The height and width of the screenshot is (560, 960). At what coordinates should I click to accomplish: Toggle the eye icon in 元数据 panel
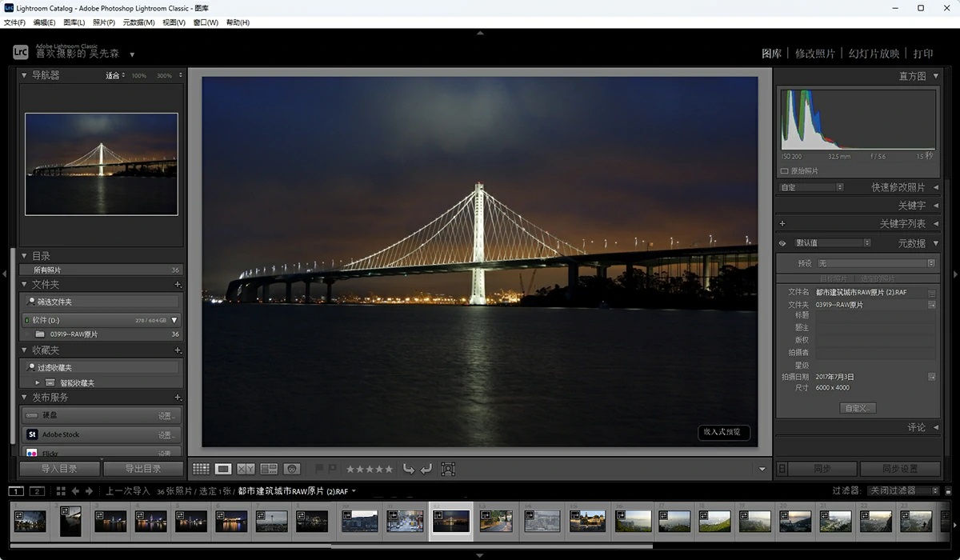[782, 243]
